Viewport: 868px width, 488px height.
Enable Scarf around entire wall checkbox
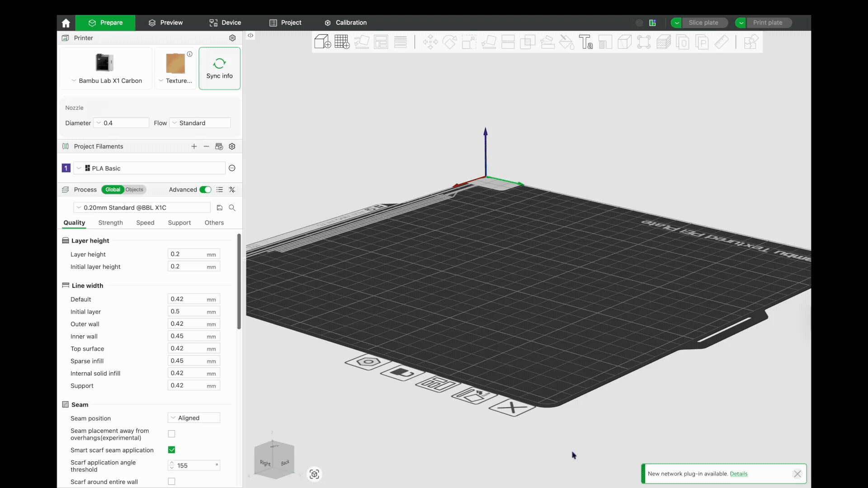(x=172, y=482)
